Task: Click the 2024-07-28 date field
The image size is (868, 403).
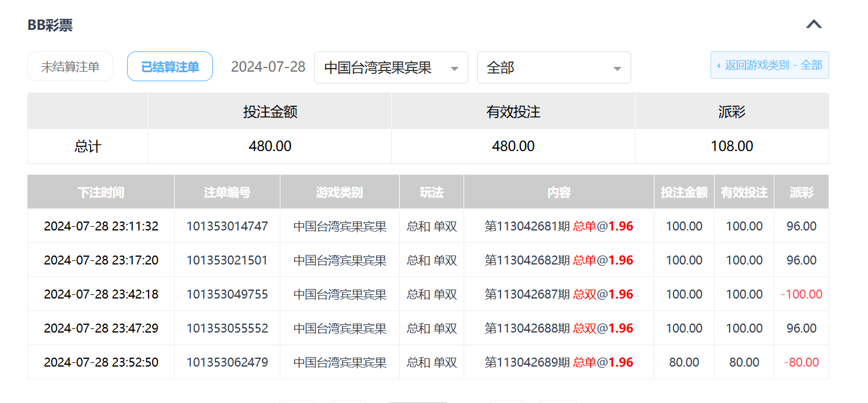Action: (x=268, y=67)
